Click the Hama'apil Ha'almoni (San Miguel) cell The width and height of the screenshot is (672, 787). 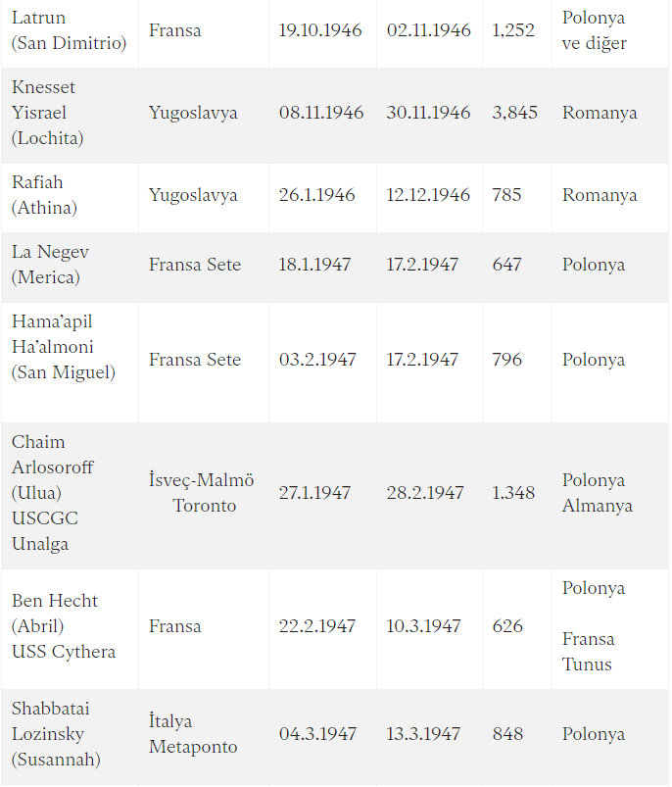[64, 347]
